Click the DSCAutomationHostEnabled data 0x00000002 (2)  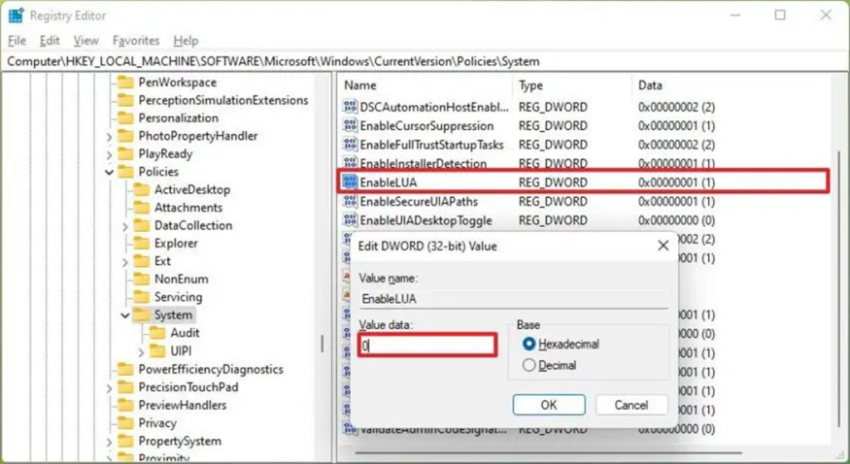[x=676, y=107]
